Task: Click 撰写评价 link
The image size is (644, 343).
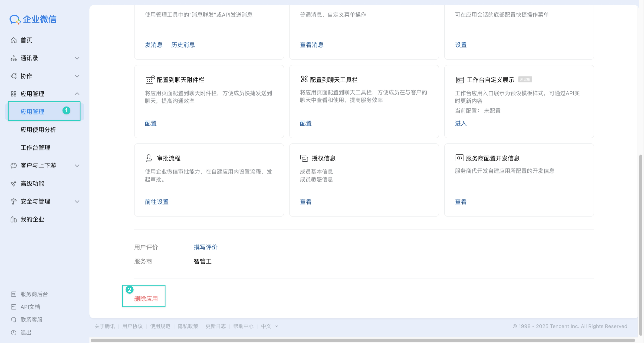Action: click(x=206, y=247)
